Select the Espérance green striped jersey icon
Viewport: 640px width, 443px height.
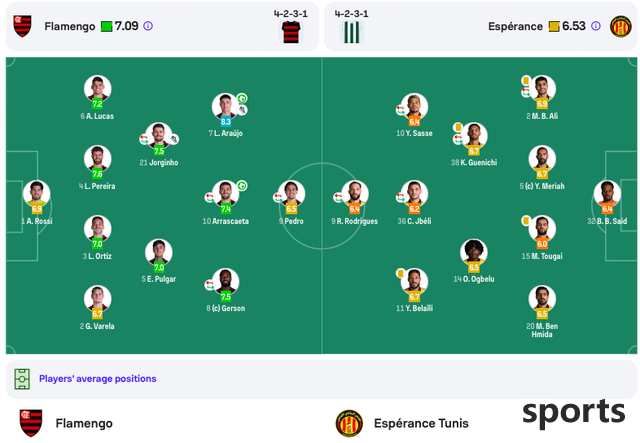351,32
